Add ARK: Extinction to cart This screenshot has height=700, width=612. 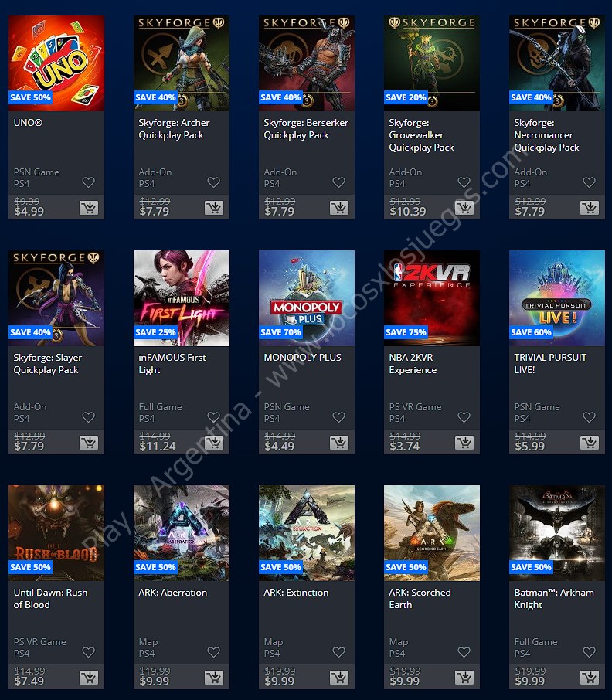339,678
